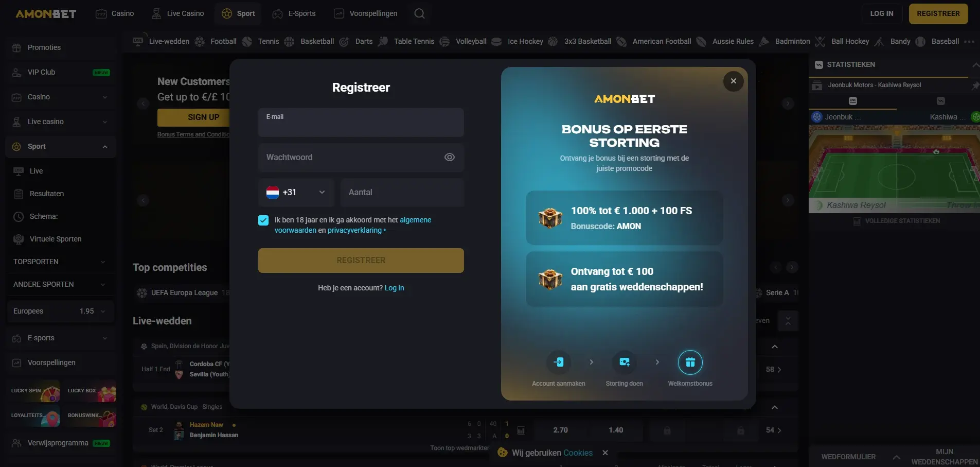
Task: Click the Wachtwoord password field
Action: click(x=361, y=157)
